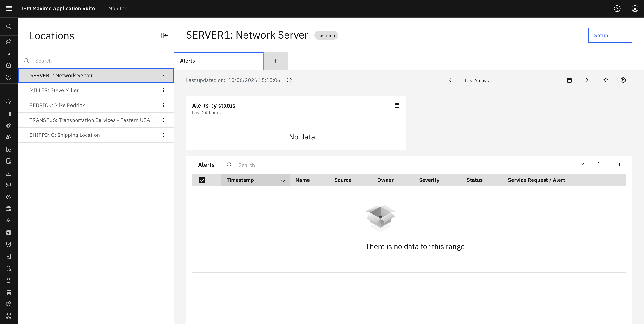
Task: Open the shopping cart icon in sidebar
Action: pyautogui.click(x=9, y=292)
